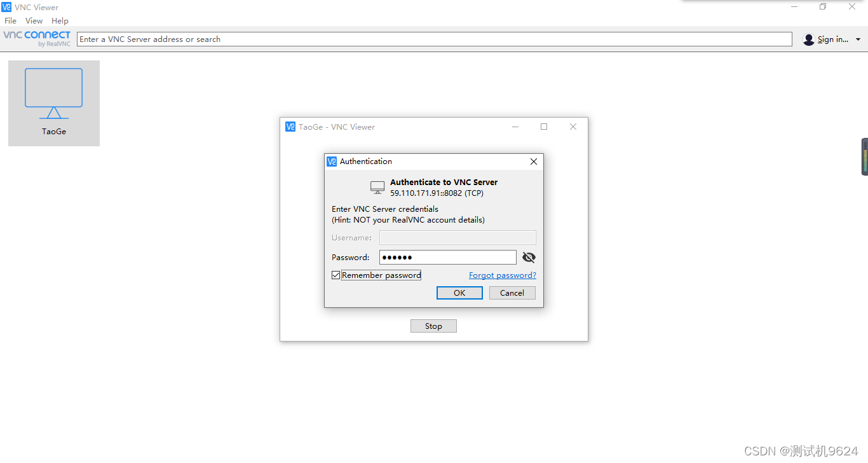This screenshot has width=868, height=463.
Task: Open the View menu
Action: coord(34,21)
